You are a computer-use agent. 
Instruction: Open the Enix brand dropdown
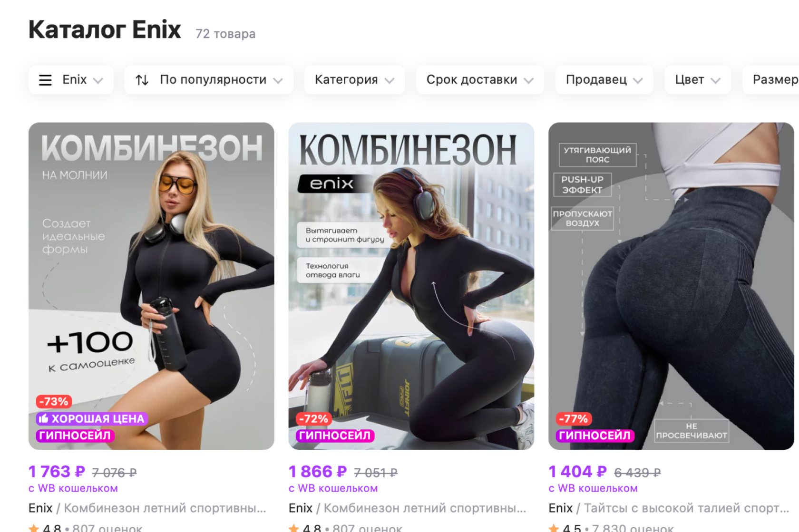pos(71,80)
